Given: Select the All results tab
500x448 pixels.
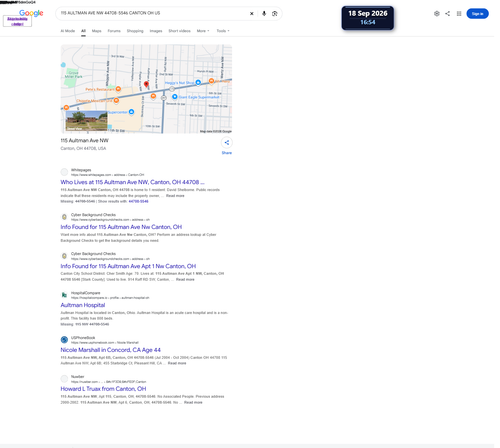Looking at the screenshot, I should click(83, 31).
